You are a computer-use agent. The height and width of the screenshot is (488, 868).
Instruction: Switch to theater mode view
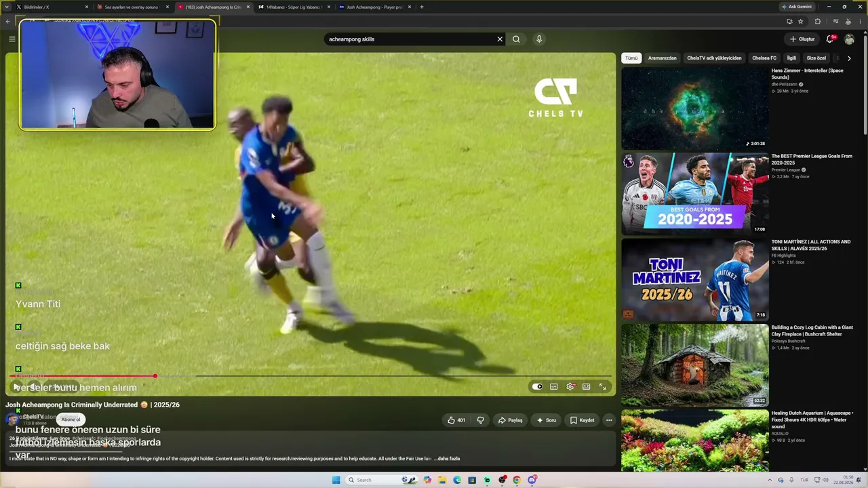587,387
